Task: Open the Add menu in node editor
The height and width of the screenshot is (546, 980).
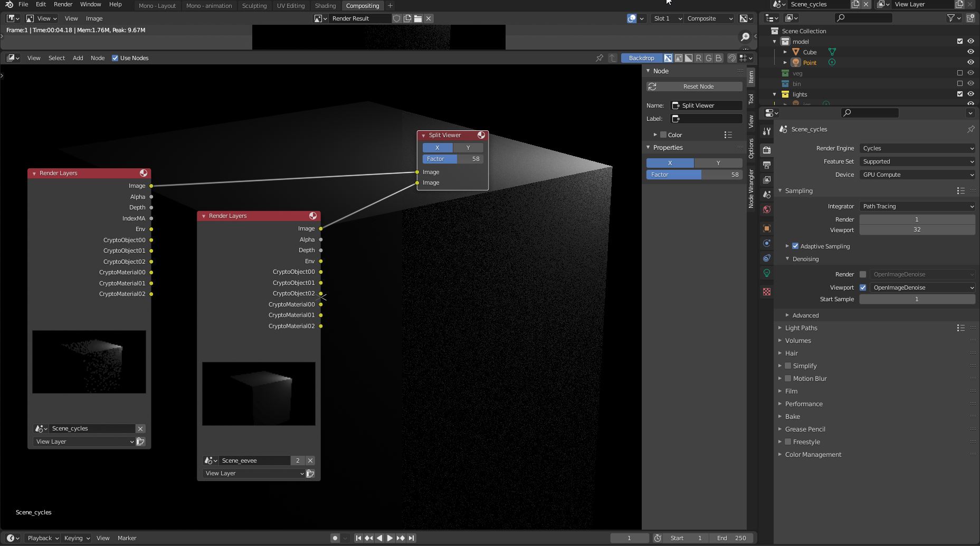Action: coord(78,58)
